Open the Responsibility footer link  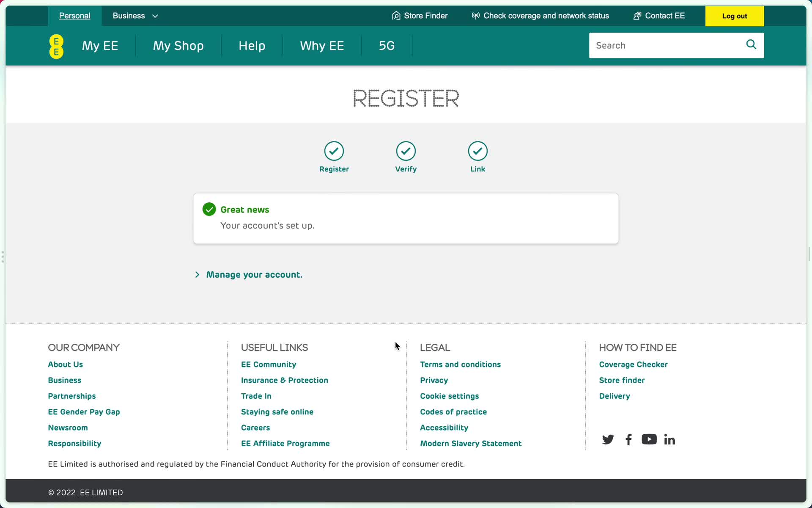74,444
